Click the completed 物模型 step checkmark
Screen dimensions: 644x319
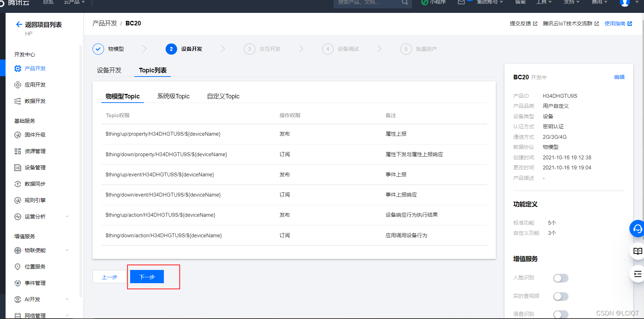98,49
